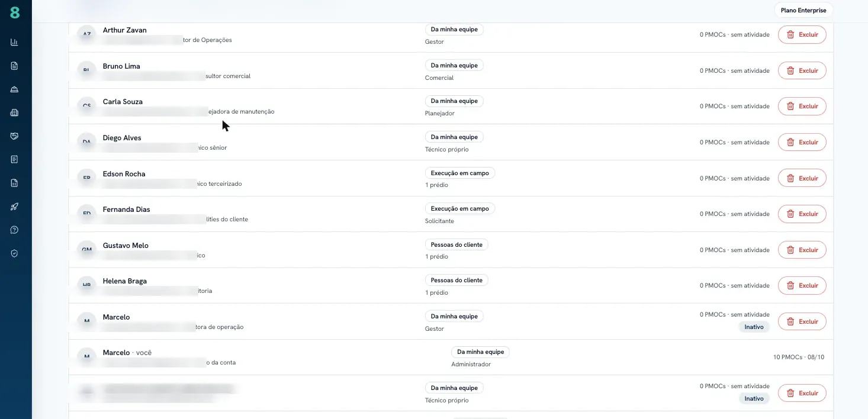Open the dashboard bar chart icon in sidebar
The height and width of the screenshot is (419, 868).
[14, 42]
